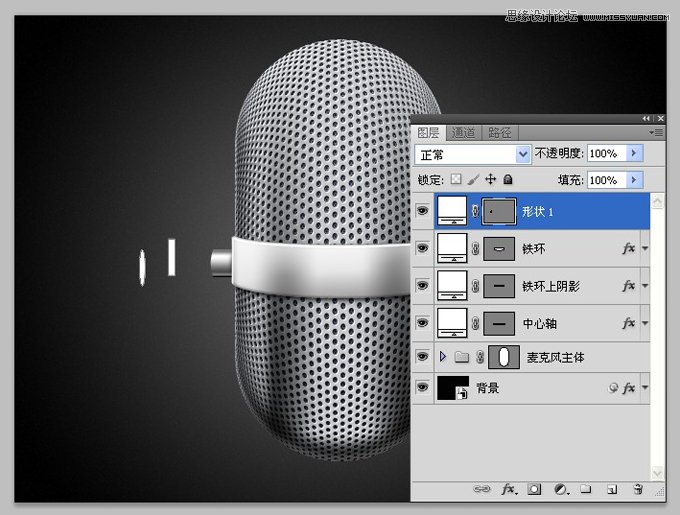Hide the 中心轴 layer
The image size is (680, 515).
click(422, 323)
